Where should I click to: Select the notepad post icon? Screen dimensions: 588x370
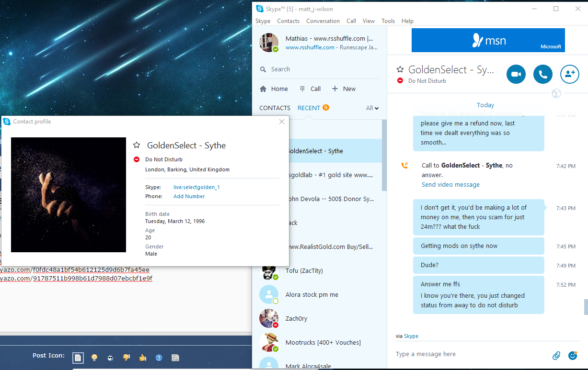click(x=78, y=358)
